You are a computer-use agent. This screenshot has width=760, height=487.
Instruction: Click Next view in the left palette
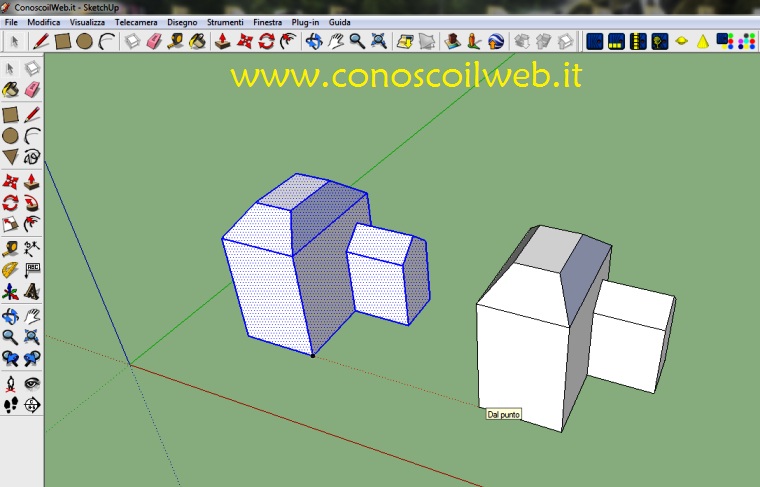click(32, 359)
